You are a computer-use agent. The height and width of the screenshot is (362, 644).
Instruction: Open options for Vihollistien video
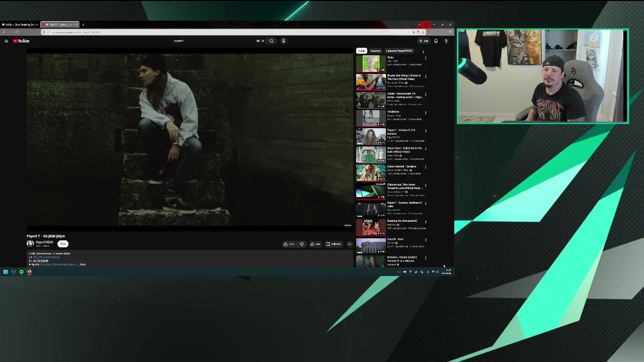(x=426, y=113)
